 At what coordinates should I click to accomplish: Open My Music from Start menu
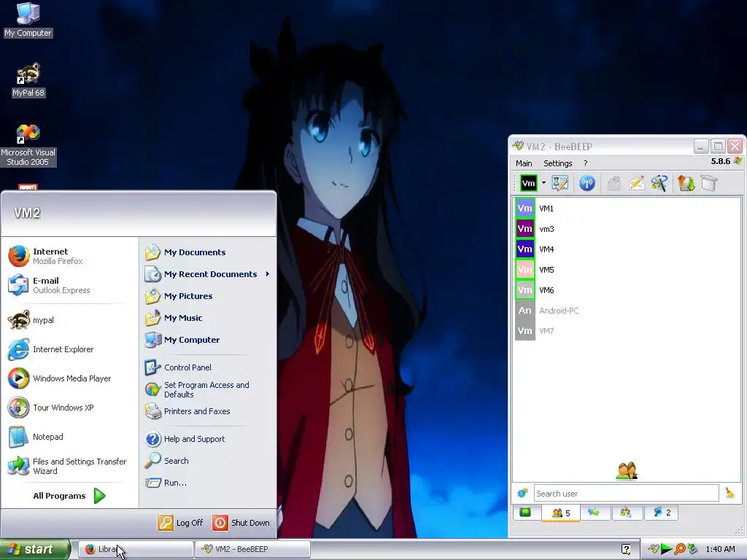pyautogui.click(x=208, y=318)
